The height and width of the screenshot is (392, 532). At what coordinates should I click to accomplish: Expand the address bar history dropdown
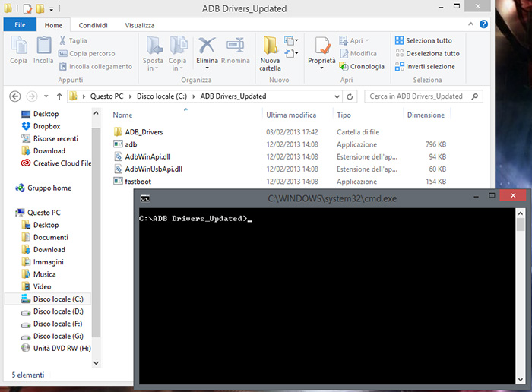(337, 96)
